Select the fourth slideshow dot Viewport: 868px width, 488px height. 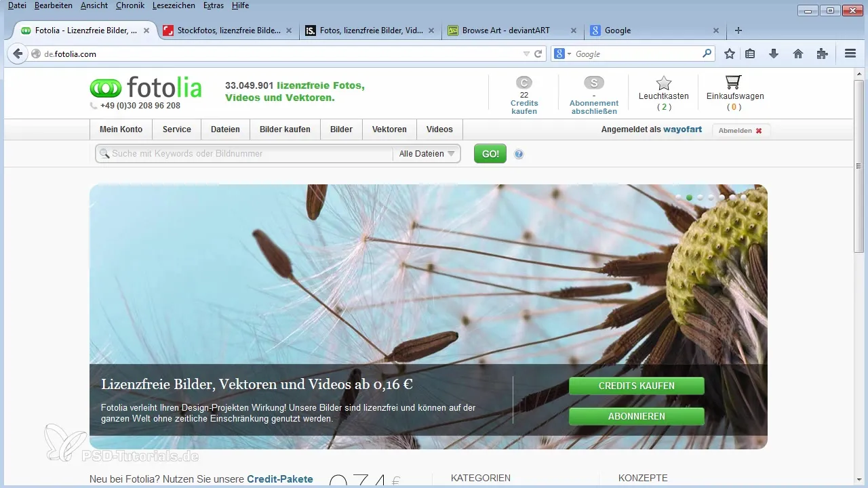pos(711,197)
